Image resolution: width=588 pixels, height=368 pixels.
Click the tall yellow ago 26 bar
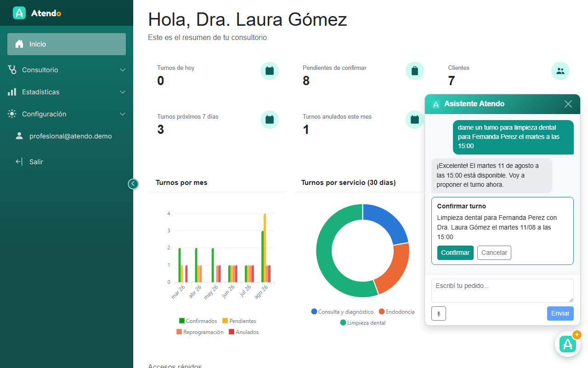[265, 248]
